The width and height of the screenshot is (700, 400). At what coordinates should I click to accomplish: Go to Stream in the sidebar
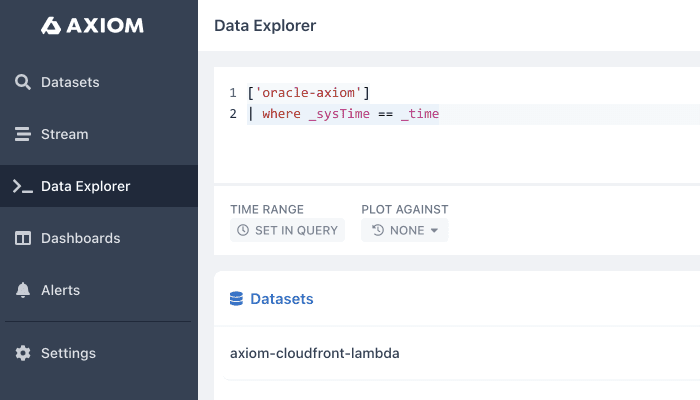point(65,134)
